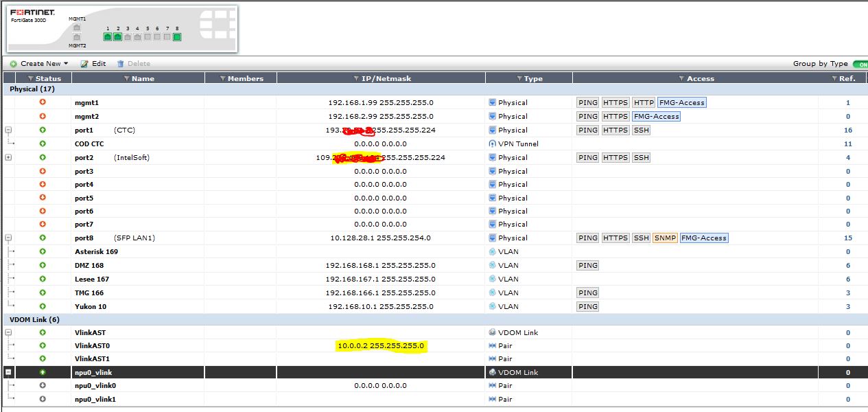Select the Lesee 167 VLAN name
868x412 pixels.
point(92,279)
